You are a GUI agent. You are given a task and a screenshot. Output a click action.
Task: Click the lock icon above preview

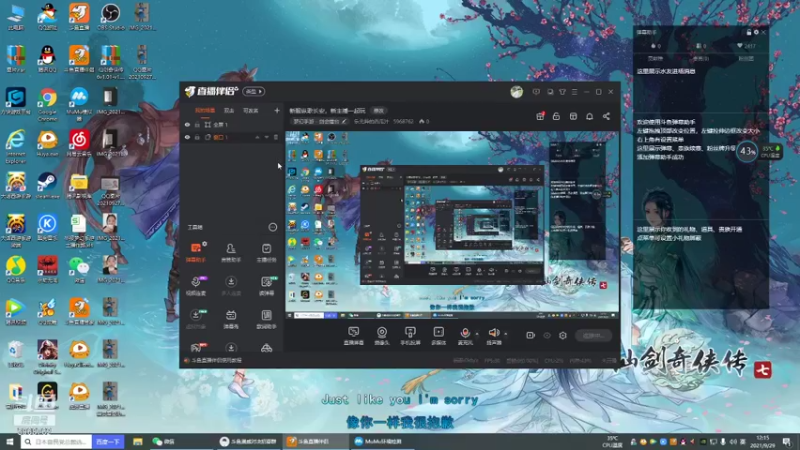tap(556, 116)
